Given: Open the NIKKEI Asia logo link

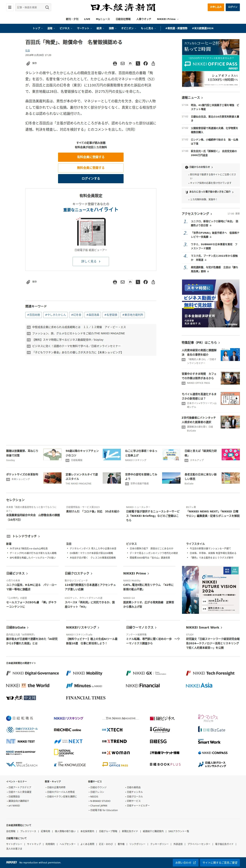Looking at the screenshot, I should 199,685.
